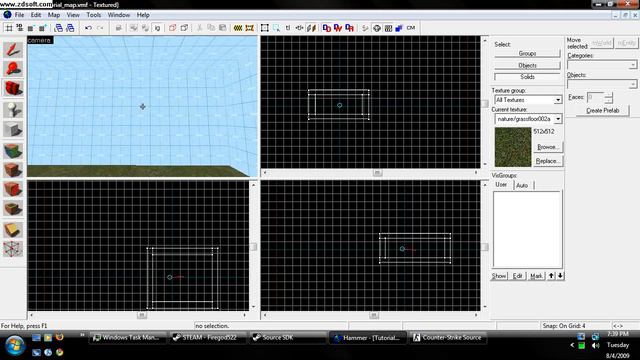Click the Edit Cordon Bounds icon
The image size is (640, 360).
[x=249, y=28]
